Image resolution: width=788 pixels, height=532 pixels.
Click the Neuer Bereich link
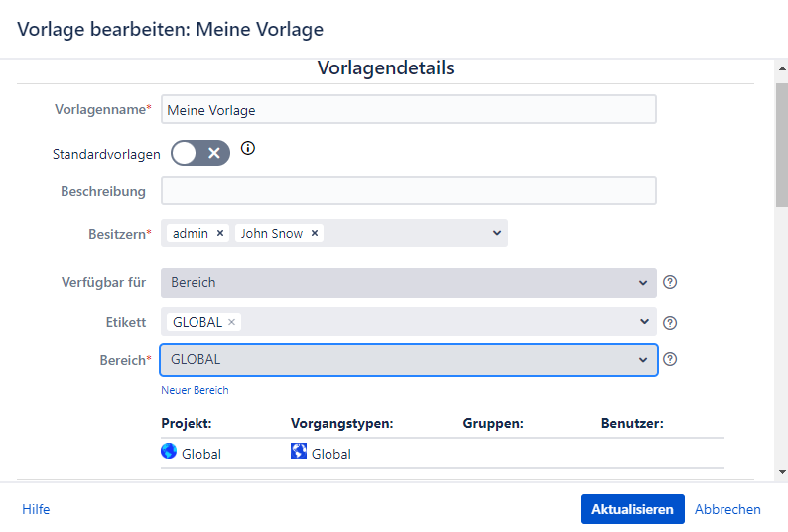[x=195, y=390]
